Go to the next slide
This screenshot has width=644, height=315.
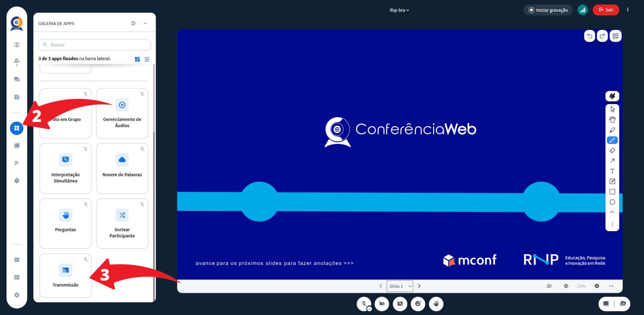click(419, 286)
